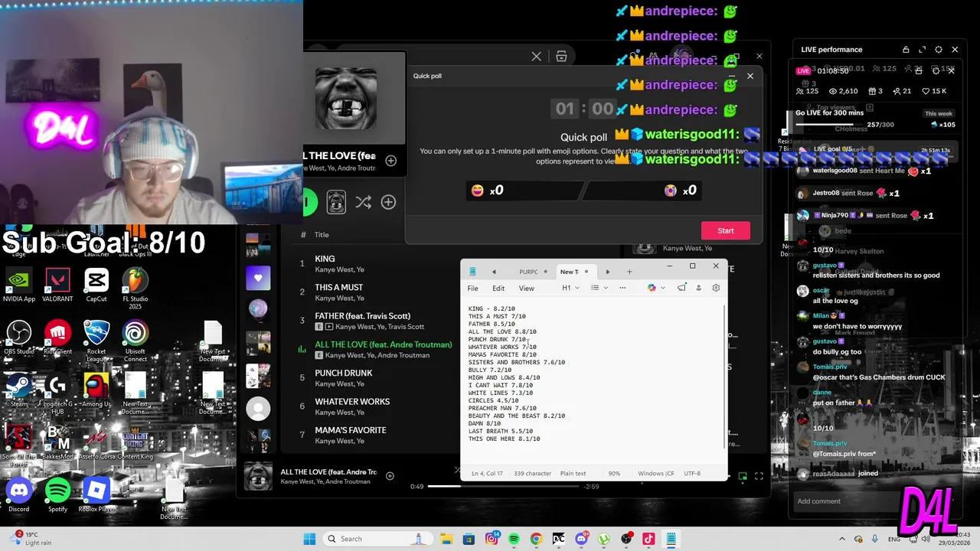Select the shocked emoji poll option

pyautogui.click(x=672, y=191)
